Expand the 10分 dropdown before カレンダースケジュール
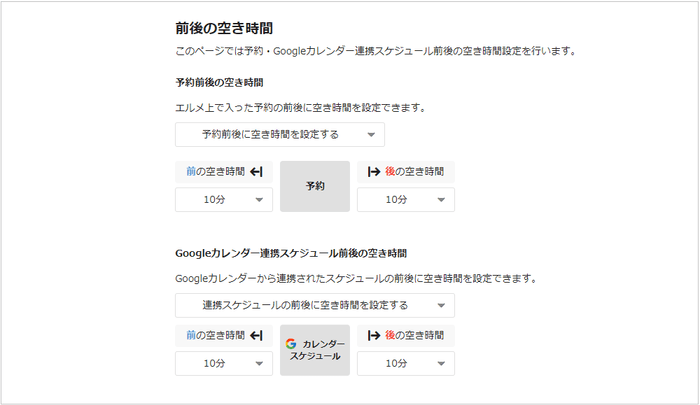The height and width of the screenshot is (405, 700). (223, 364)
